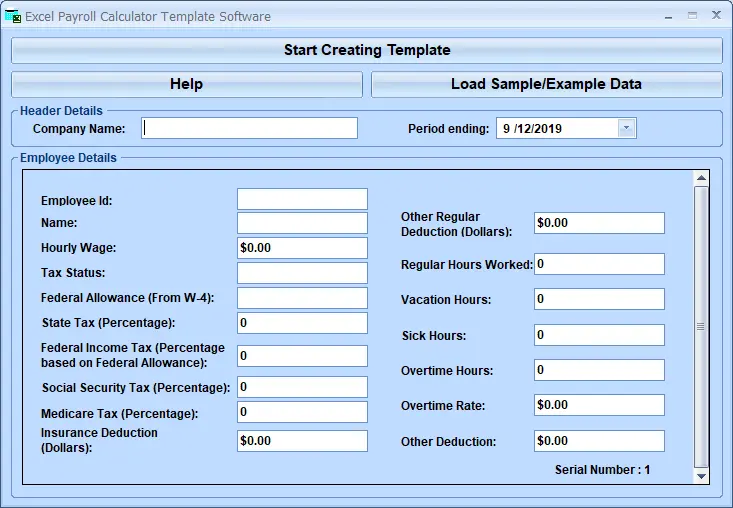Viewport: 733px width, 508px height.
Task: Click the Federal Income Tax percentage field
Action: [x=302, y=356]
